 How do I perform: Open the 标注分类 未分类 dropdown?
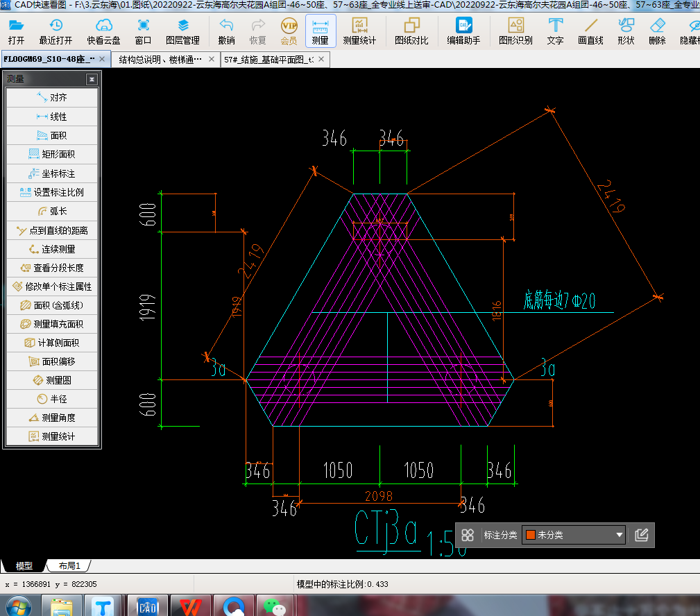[x=574, y=535]
